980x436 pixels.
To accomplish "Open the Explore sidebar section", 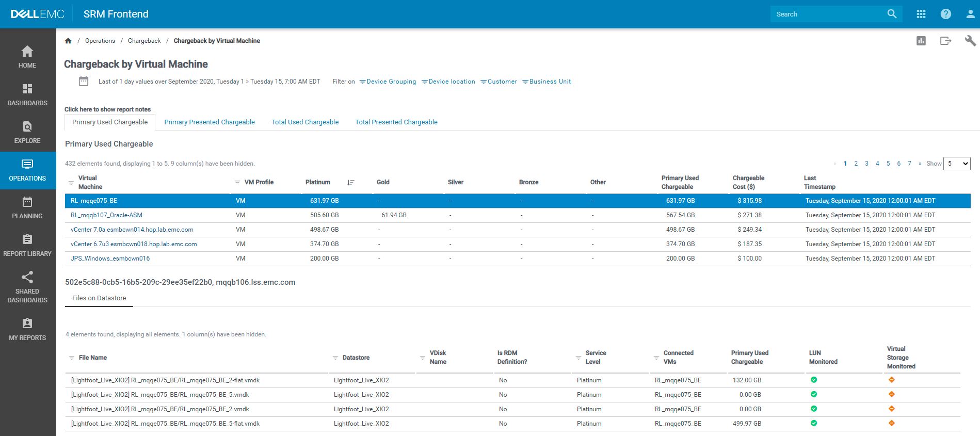I will point(27,133).
